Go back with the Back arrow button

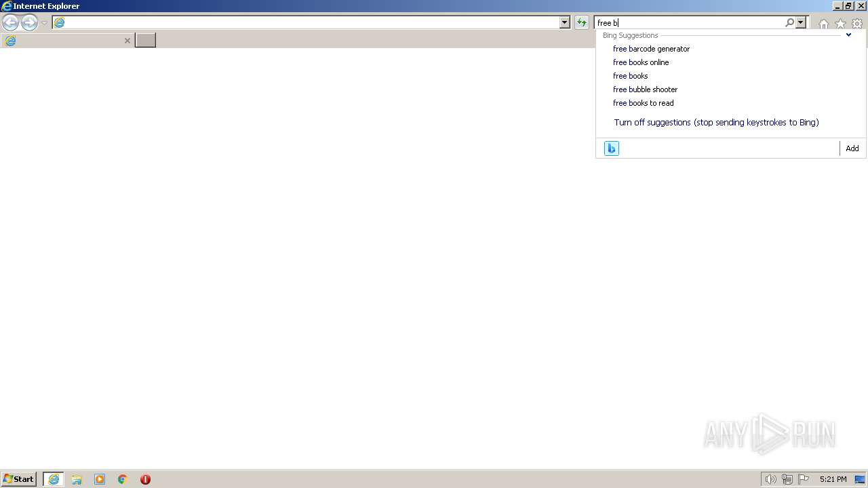pyautogui.click(x=10, y=23)
